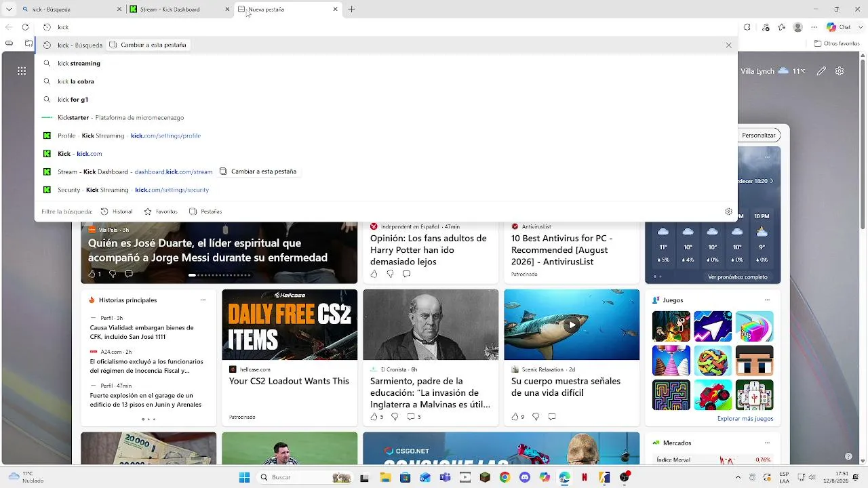Viewport: 868px width, 488px height.
Task: Open the Juegos card options menu
Action: click(767, 300)
